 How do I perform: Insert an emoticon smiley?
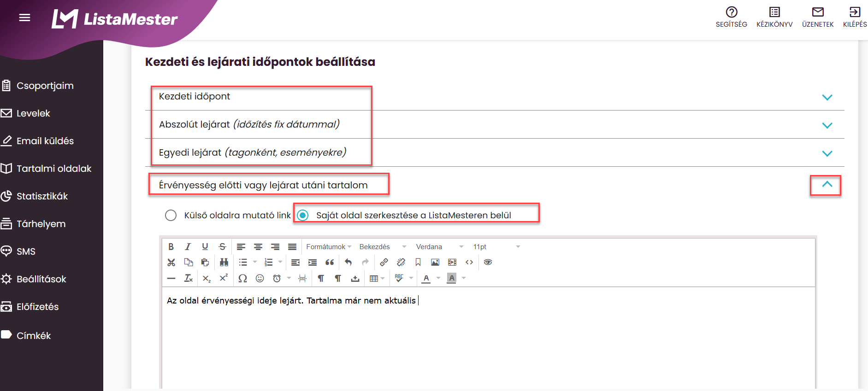click(x=260, y=278)
